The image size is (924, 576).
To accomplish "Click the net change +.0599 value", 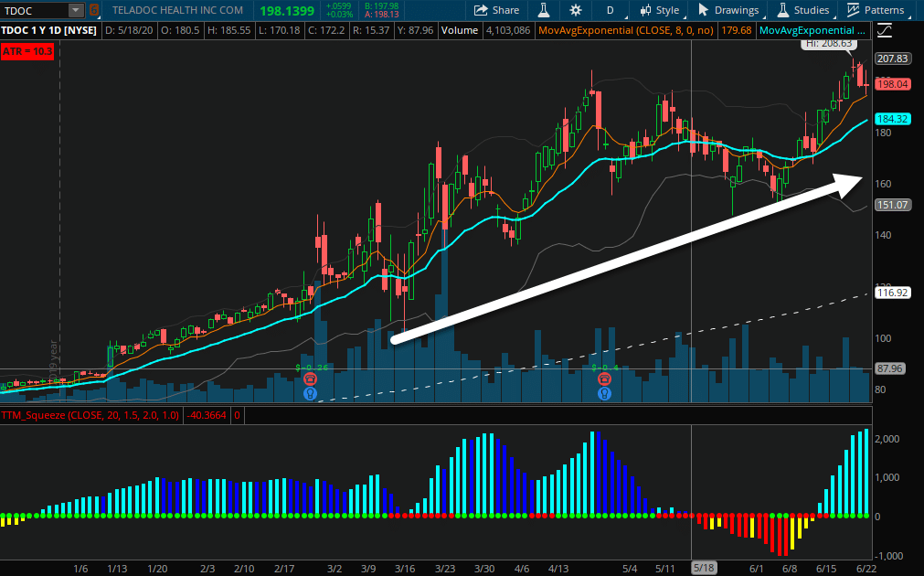I will [338, 6].
